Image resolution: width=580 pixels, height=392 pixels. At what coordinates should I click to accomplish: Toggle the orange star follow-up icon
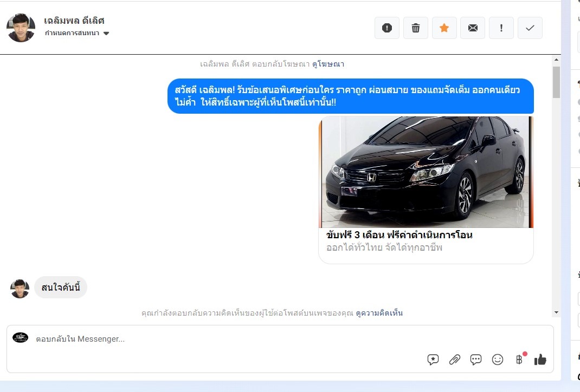click(x=444, y=28)
